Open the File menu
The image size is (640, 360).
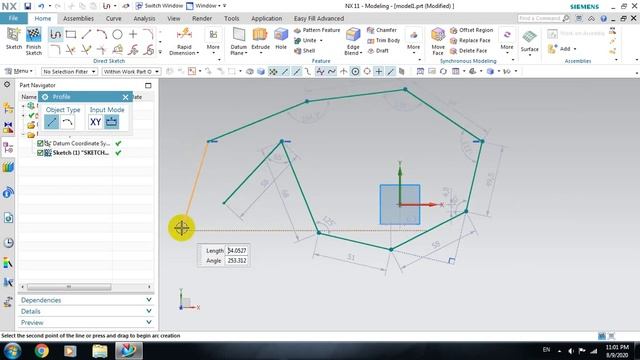point(13,18)
